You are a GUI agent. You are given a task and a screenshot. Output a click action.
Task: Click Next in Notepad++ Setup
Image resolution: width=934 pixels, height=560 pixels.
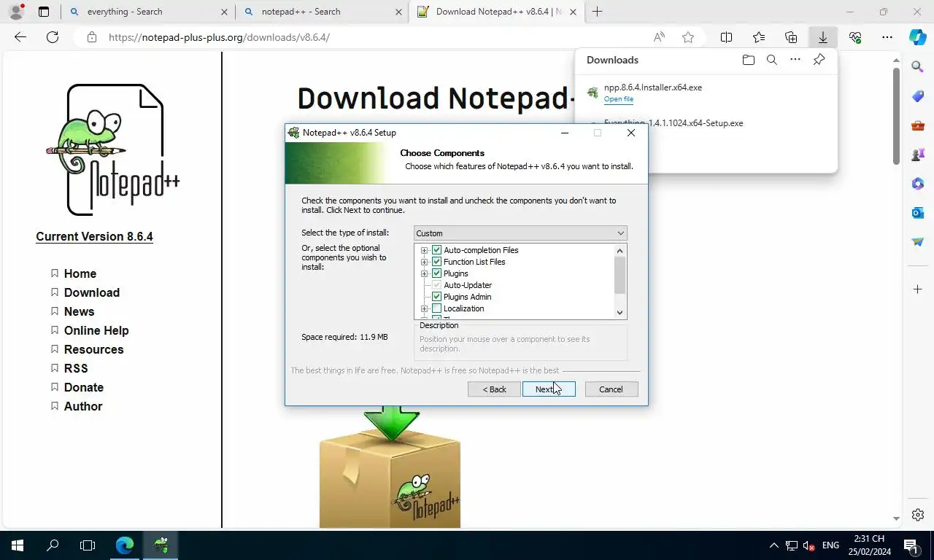click(x=549, y=389)
